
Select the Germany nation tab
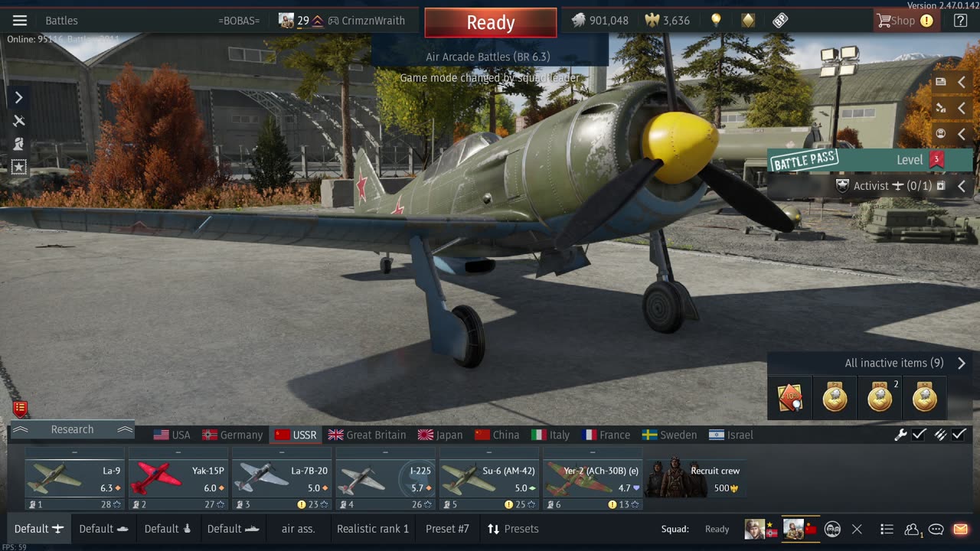232,435
